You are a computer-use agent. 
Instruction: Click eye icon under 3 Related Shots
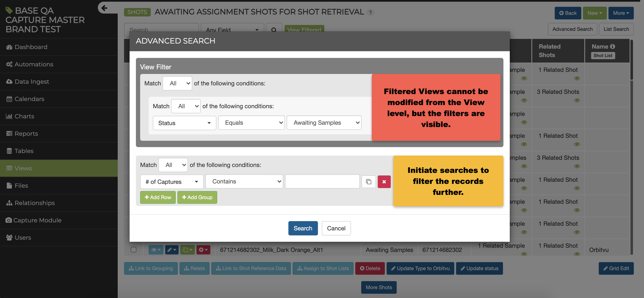(x=577, y=100)
